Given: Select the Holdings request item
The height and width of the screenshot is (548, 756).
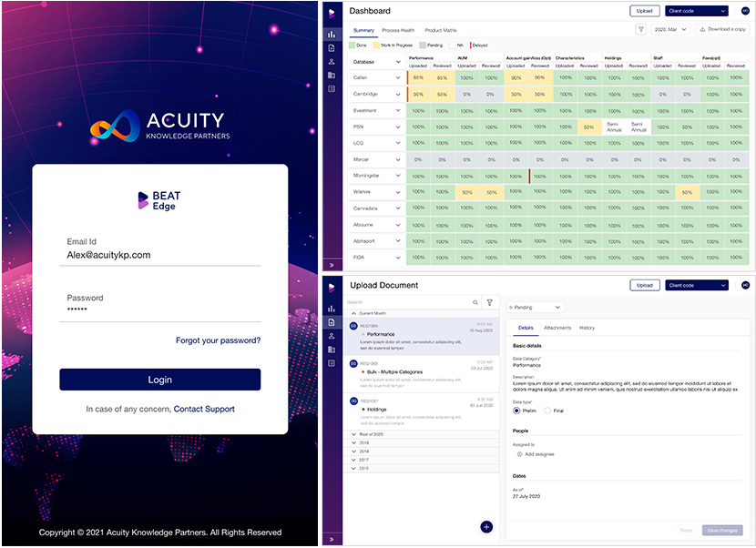Looking at the screenshot, I should [x=422, y=411].
